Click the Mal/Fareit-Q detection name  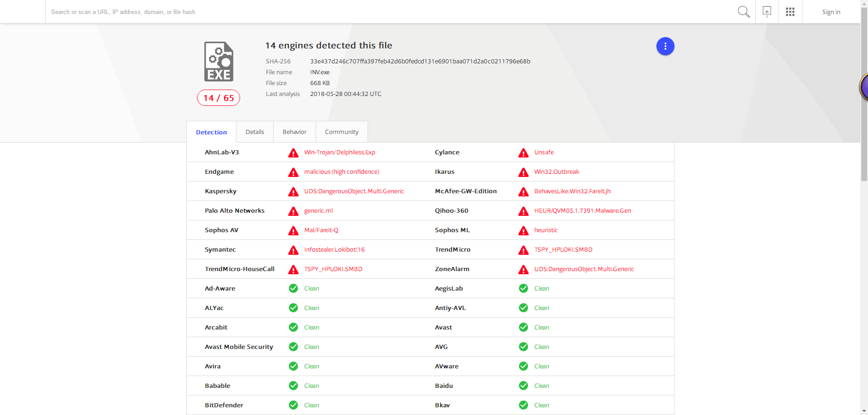point(321,230)
